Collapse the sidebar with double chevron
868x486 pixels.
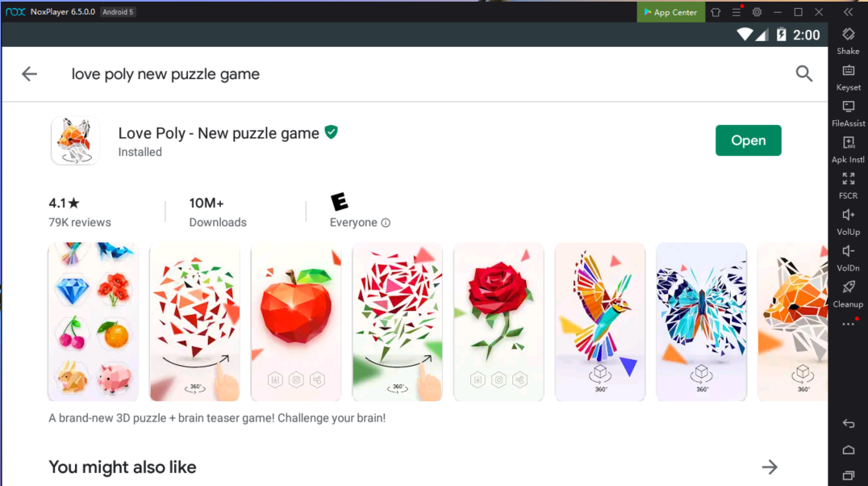click(x=848, y=11)
